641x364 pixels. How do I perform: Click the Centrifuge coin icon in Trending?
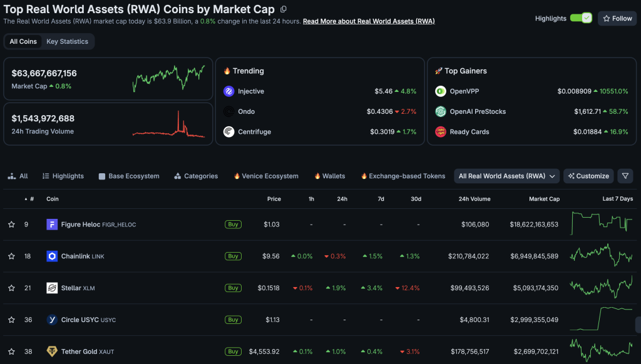[229, 131]
